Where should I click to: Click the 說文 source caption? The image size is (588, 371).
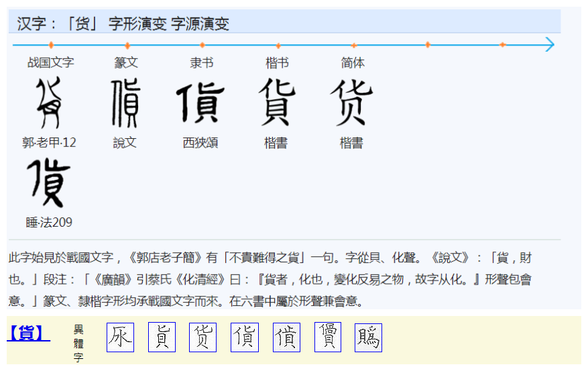(x=125, y=142)
